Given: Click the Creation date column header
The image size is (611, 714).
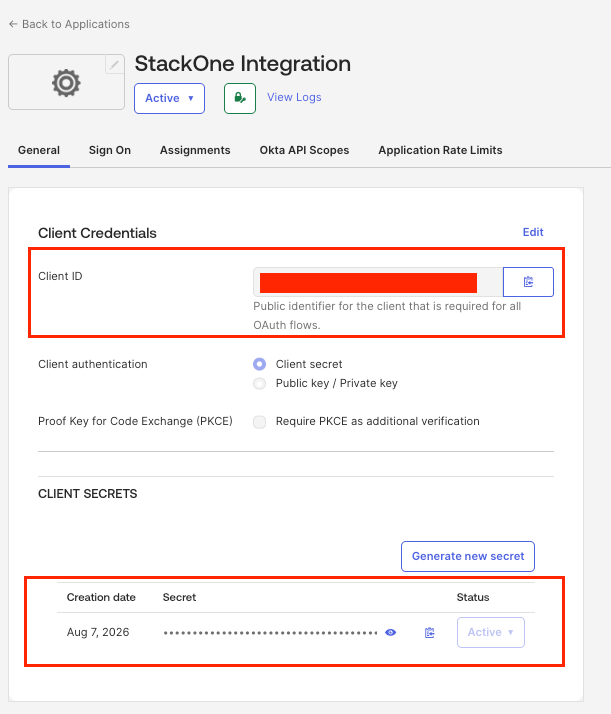Looking at the screenshot, I should pos(101,597).
